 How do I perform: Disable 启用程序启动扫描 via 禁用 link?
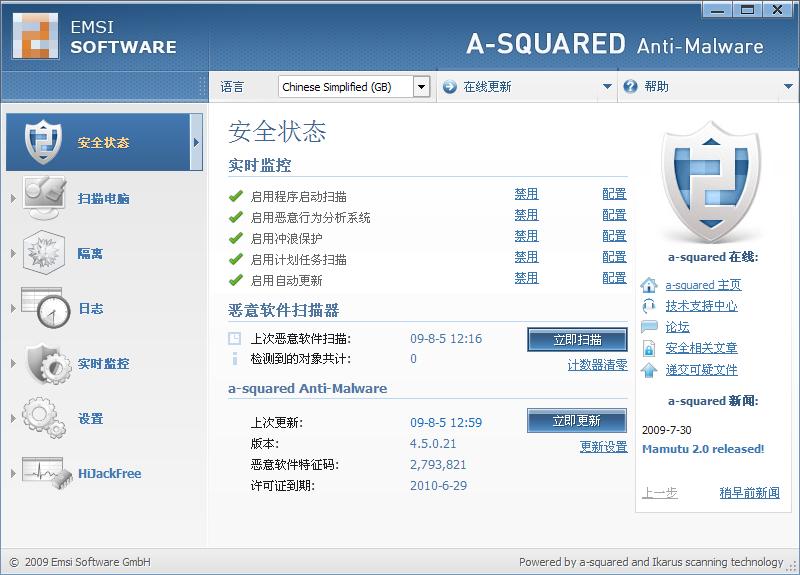(x=527, y=194)
